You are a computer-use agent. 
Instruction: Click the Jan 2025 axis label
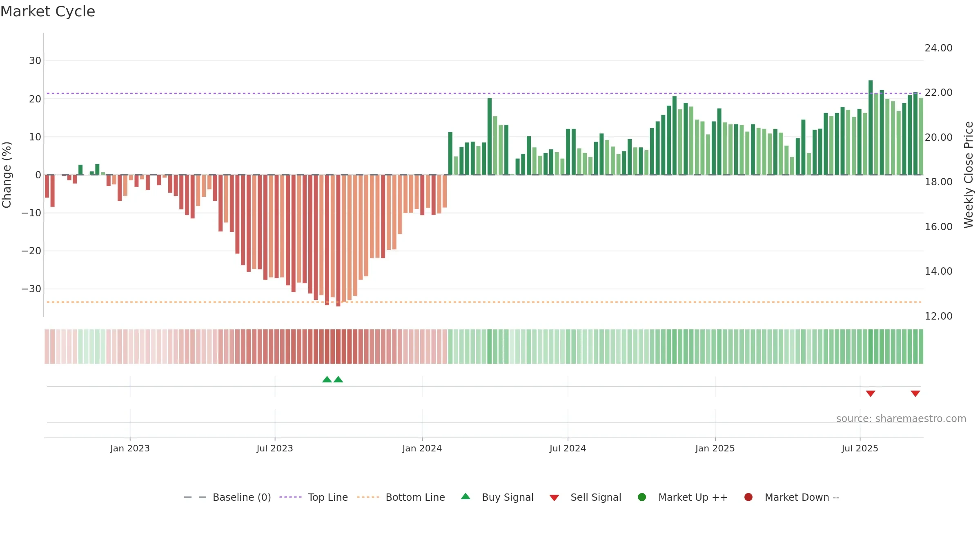(x=715, y=448)
